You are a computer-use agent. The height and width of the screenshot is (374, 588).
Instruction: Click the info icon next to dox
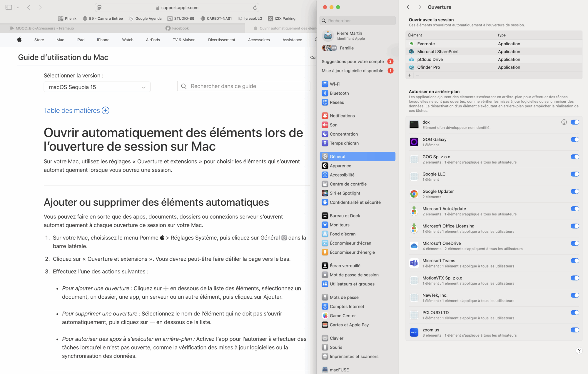point(564,122)
